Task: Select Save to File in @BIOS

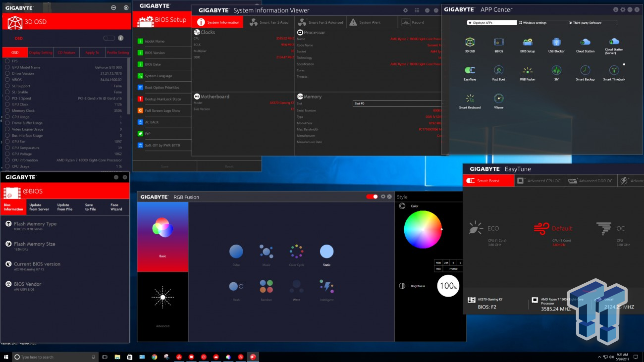Action: coord(90,207)
